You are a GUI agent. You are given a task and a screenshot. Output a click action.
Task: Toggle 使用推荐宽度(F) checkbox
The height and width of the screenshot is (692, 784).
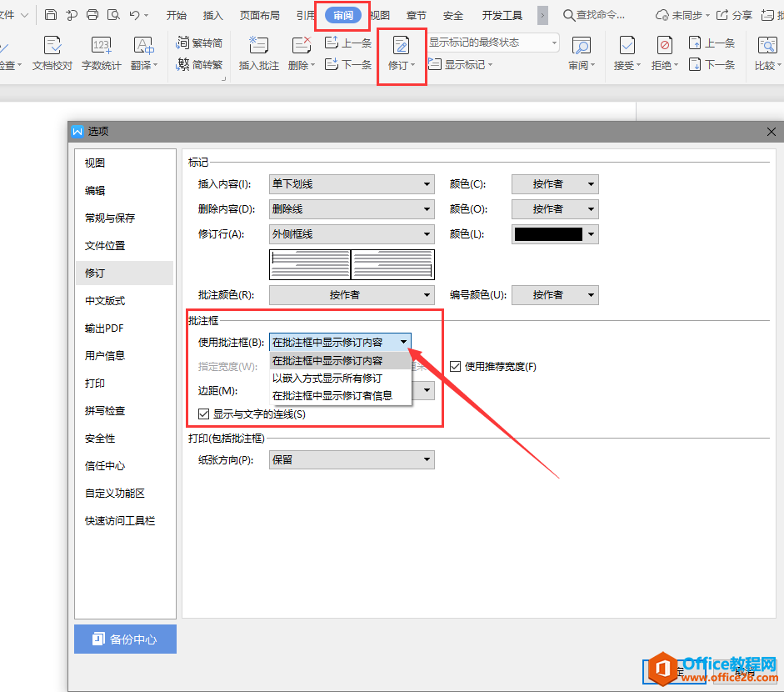455,367
